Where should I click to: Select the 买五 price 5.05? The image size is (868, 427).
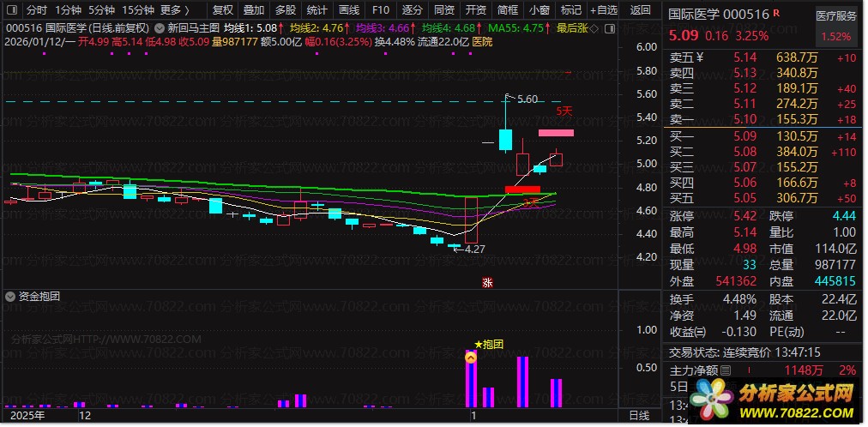744,198
